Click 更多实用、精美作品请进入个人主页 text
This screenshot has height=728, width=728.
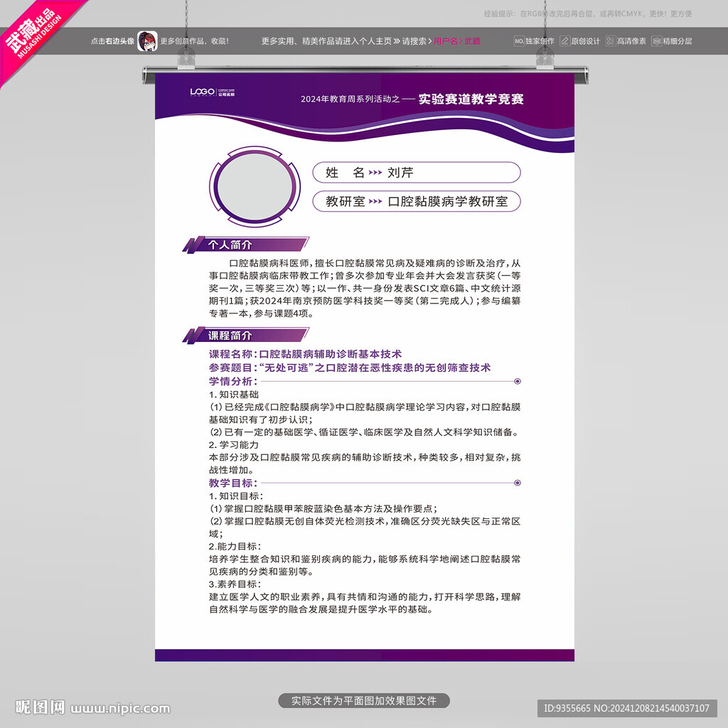pyautogui.click(x=326, y=41)
